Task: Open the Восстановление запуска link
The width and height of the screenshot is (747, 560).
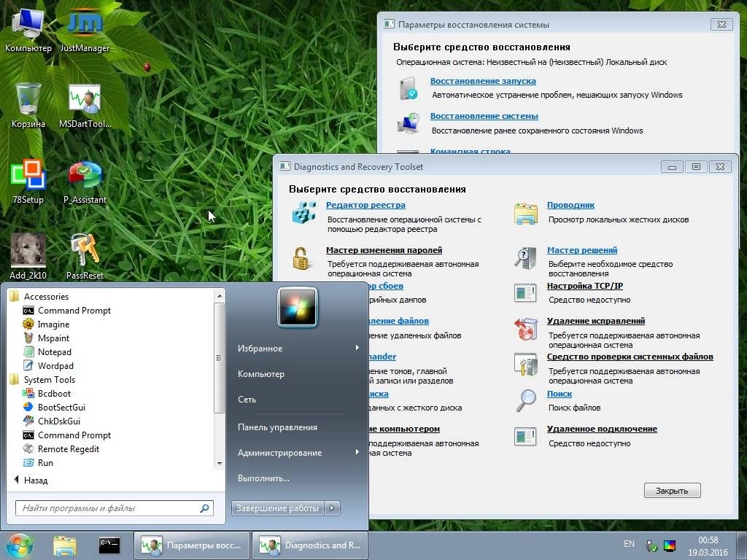Action: point(483,82)
